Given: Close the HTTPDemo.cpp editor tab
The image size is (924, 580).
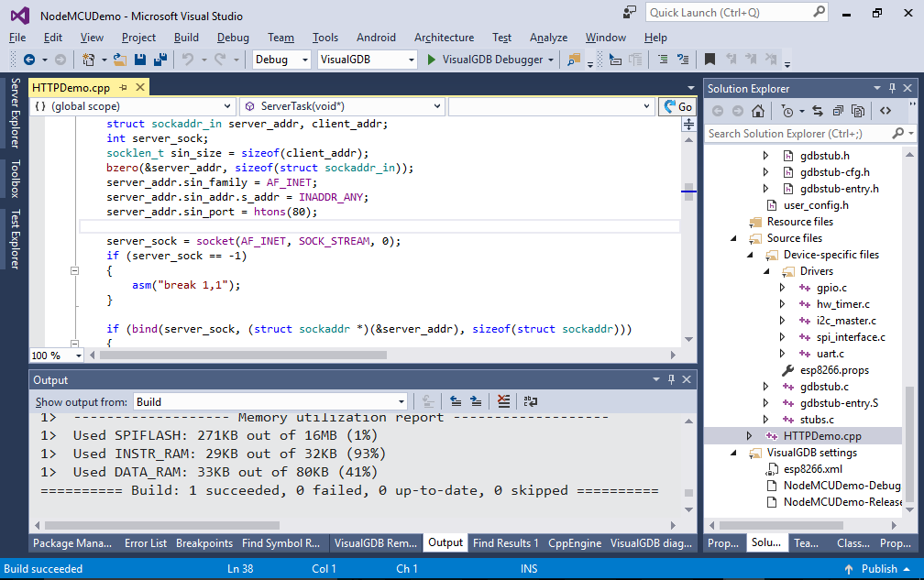Looking at the screenshot, I should 140,88.
